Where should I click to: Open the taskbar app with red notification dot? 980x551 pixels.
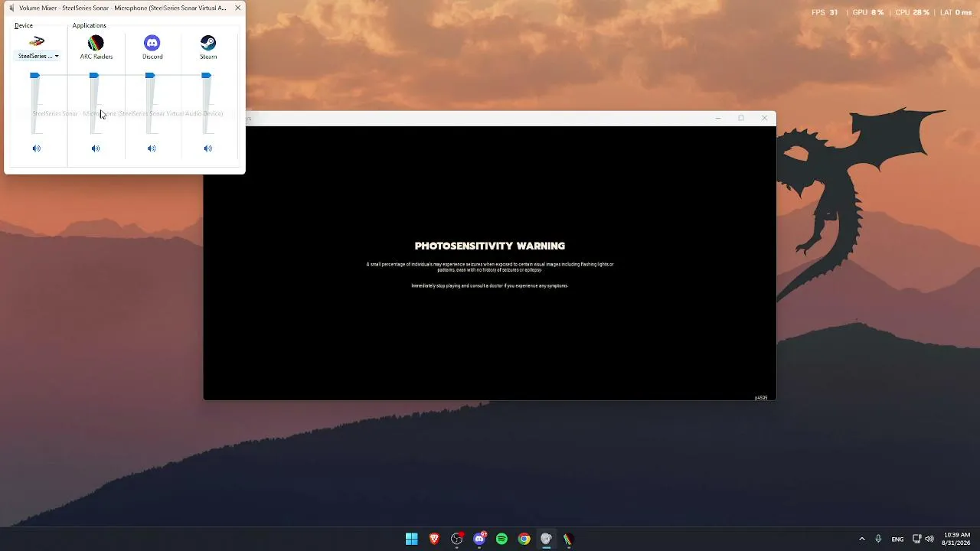[457, 539]
